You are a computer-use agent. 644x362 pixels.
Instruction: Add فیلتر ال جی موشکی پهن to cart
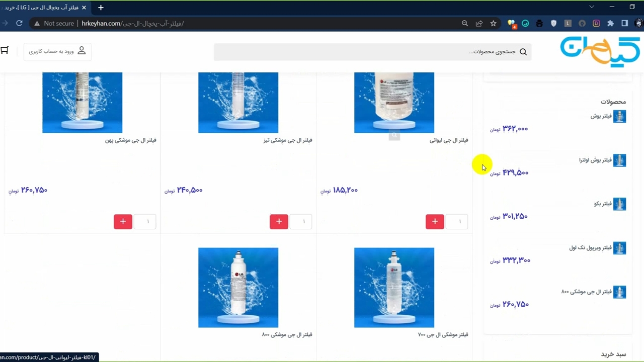pos(123,222)
